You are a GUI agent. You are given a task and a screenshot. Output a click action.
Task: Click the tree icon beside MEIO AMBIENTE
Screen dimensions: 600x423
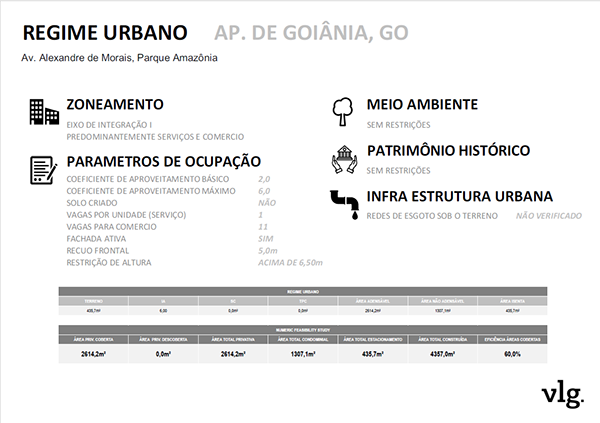[342, 111]
